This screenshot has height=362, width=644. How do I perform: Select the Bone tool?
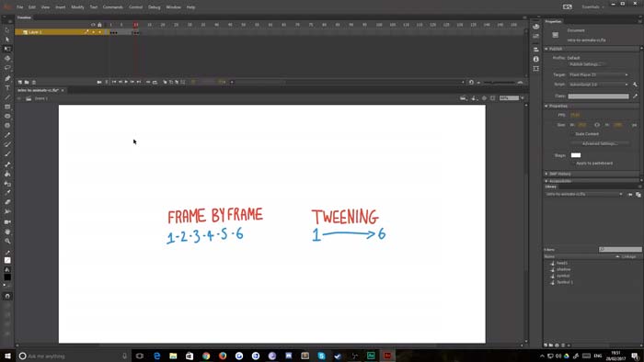[x=7, y=164]
